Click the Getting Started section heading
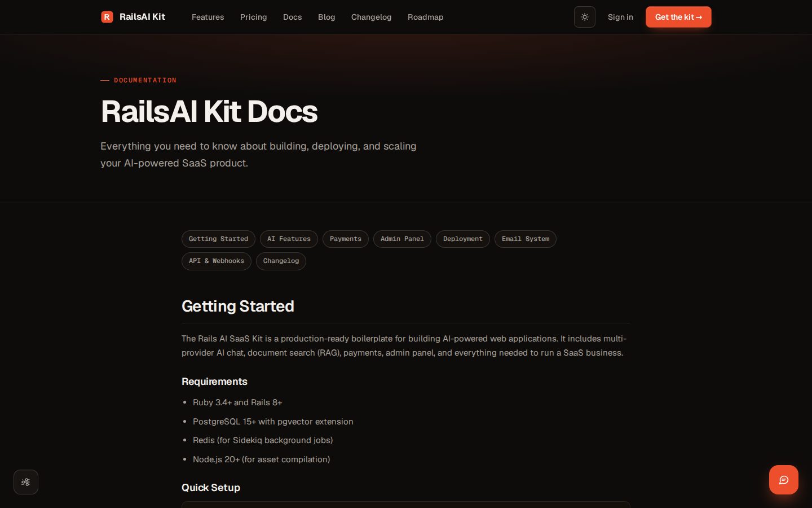Screen dimensions: 812x508 [238, 306]
